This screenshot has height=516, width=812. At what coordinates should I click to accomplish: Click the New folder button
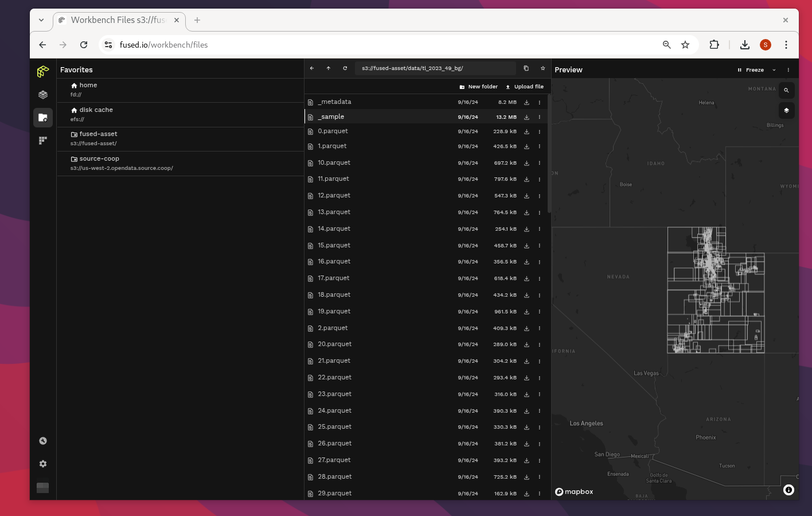coord(478,87)
